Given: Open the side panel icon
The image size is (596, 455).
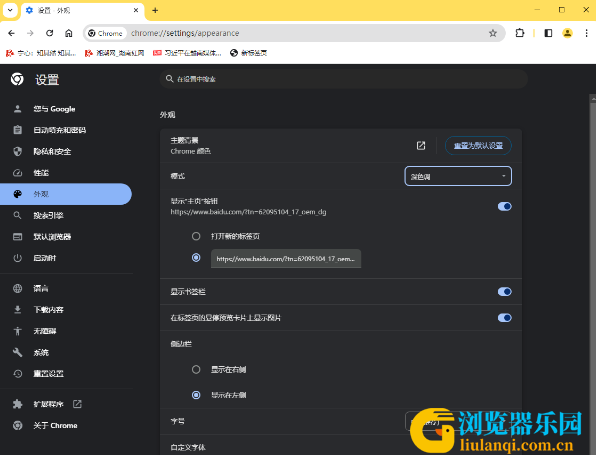Looking at the screenshot, I should [x=548, y=33].
